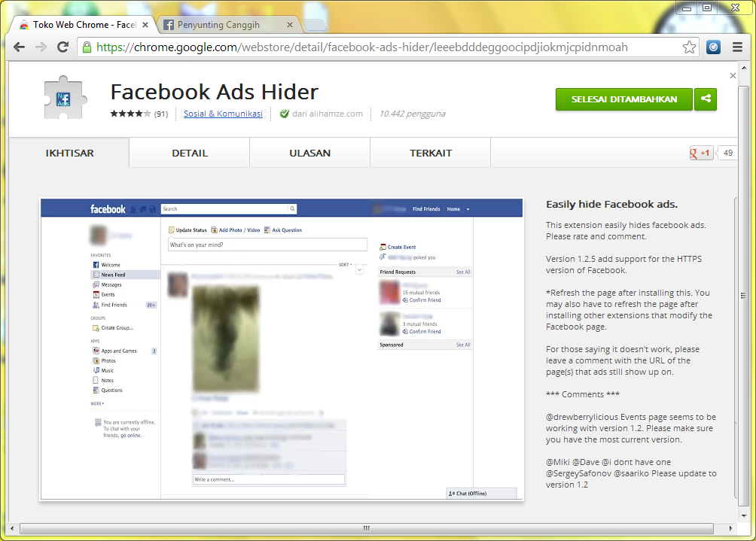Viewport: 756px width, 541px height.
Task: Go back with the browser back arrow
Action: [20, 47]
